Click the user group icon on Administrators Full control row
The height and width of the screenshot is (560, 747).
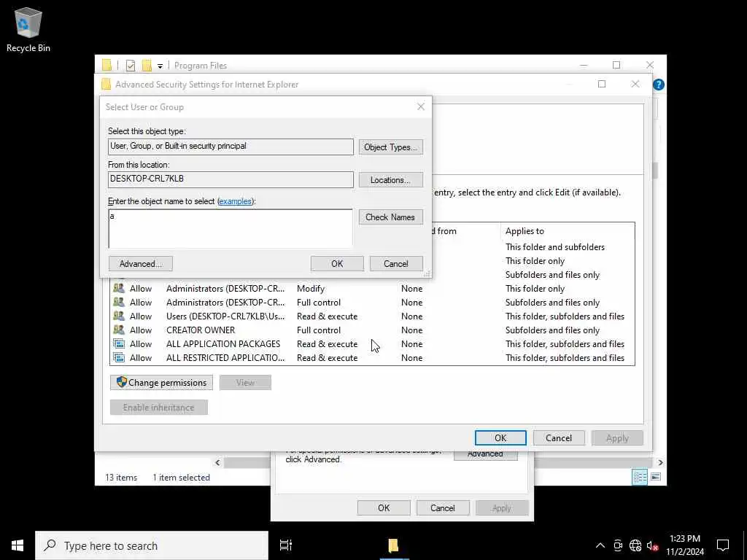(119, 302)
